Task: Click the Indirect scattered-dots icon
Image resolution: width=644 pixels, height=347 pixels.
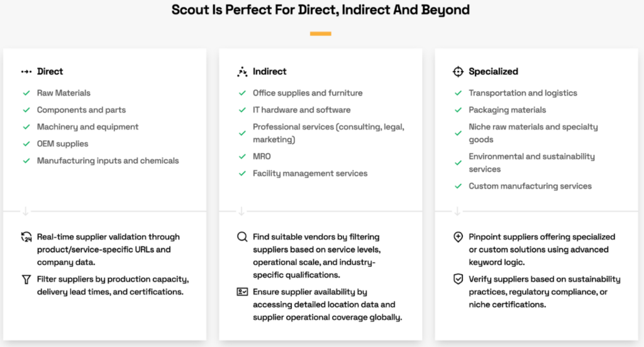Action: (x=242, y=72)
